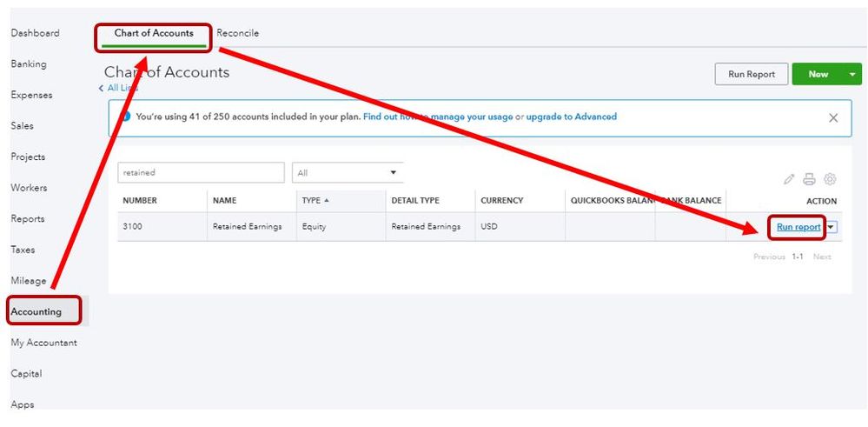
Task: Click the Retained Earnings name cell
Action: (248, 226)
